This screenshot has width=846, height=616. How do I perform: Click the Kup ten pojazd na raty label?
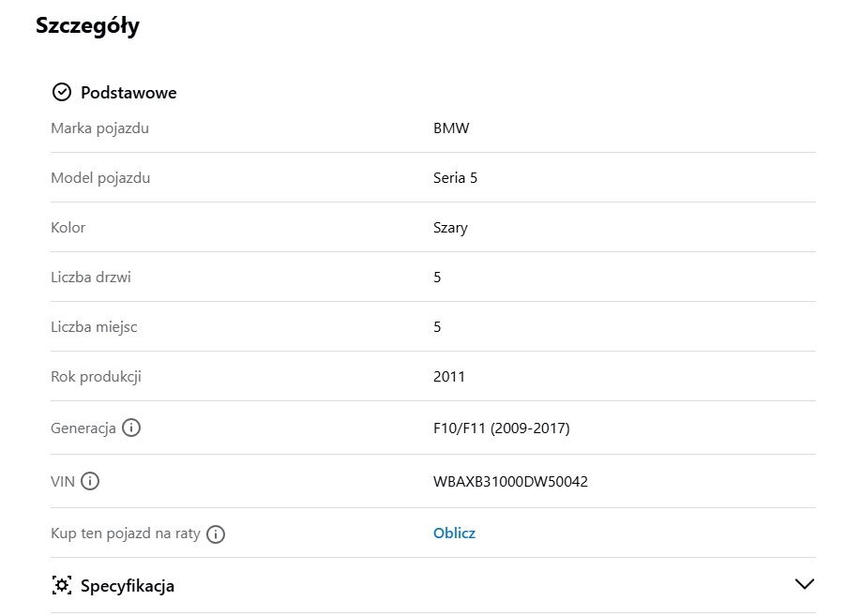[126, 533]
